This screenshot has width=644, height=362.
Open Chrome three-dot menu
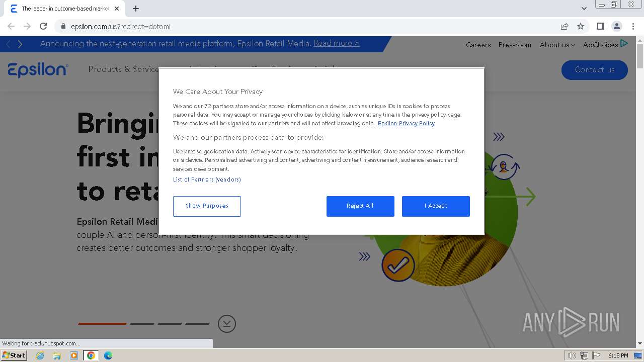tap(633, 26)
